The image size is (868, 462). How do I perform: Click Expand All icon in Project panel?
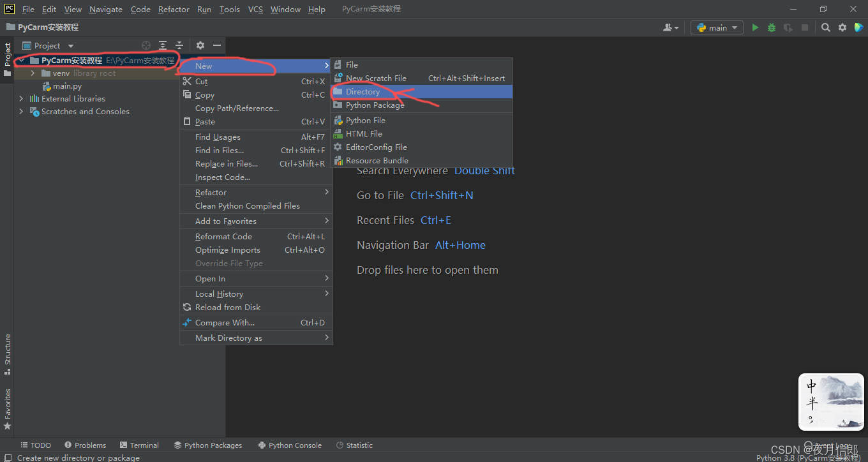[163, 45]
